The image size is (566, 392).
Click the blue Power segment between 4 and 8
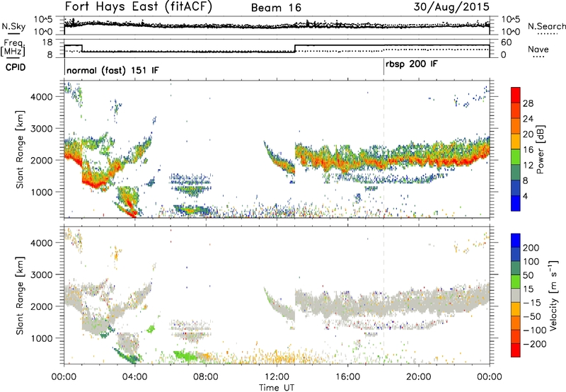tap(516, 188)
